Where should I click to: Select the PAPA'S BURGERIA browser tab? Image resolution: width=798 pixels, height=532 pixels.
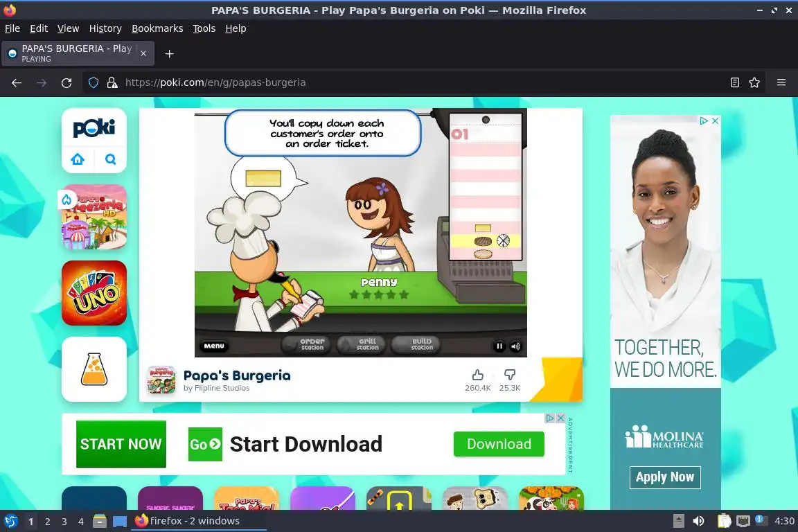pos(78,53)
